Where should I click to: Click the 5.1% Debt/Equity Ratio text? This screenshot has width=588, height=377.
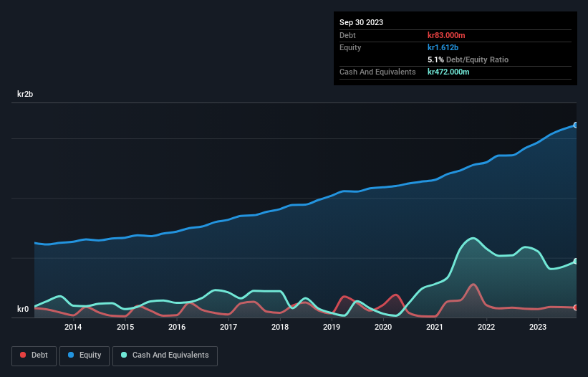468,59
